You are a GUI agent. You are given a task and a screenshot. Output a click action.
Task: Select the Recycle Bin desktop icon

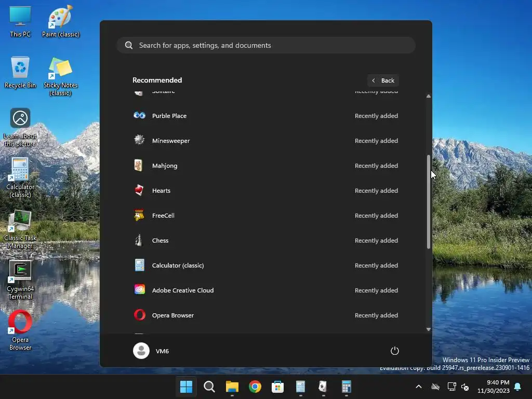coord(20,73)
